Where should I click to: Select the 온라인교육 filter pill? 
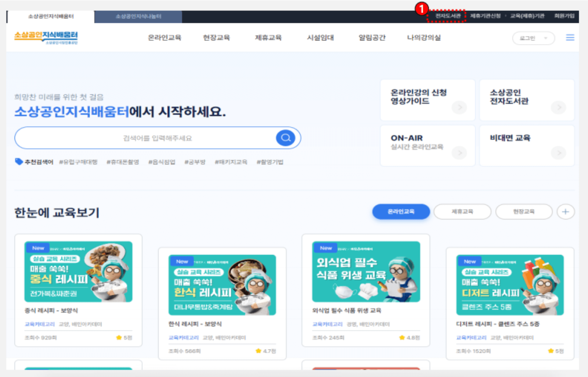[401, 211]
